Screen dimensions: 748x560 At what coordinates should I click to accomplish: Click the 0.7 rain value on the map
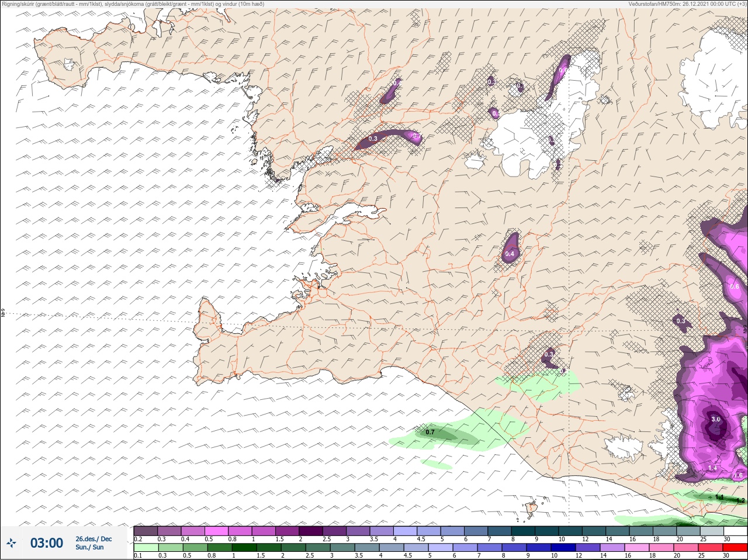pyautogui.click(x=430, y=432)
